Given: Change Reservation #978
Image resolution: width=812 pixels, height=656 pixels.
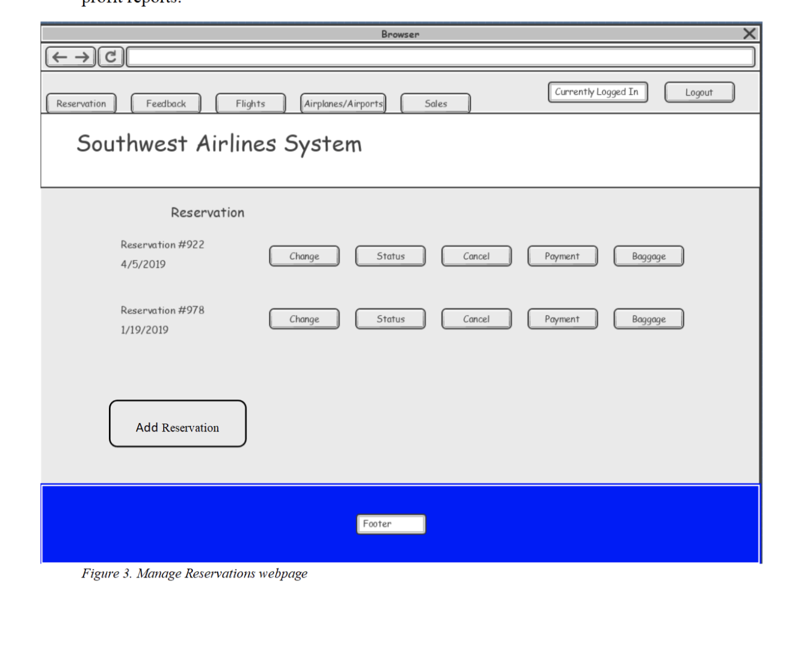Looking at the screenshot, I should [x=304, y=319].
